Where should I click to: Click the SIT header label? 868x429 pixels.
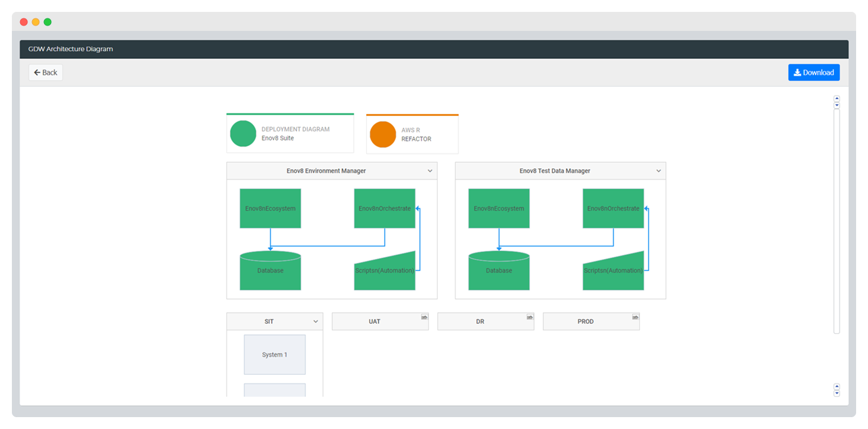point(269,321)
